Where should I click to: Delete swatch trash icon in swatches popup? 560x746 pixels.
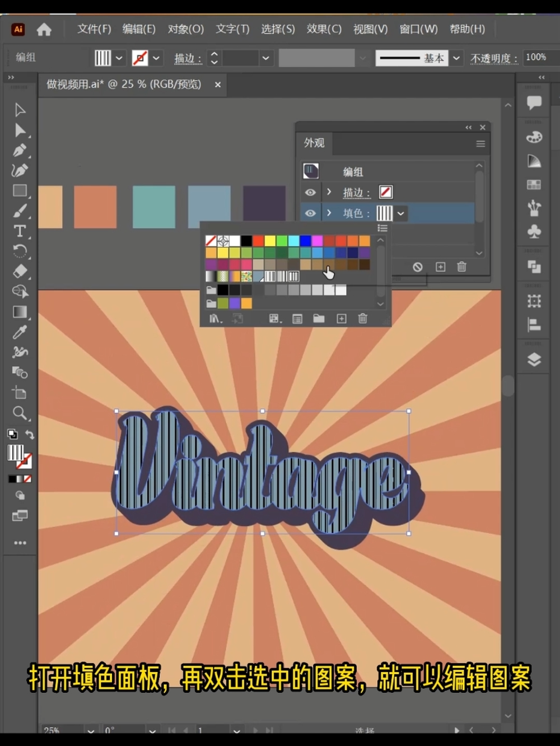click(x=363, y=318)
